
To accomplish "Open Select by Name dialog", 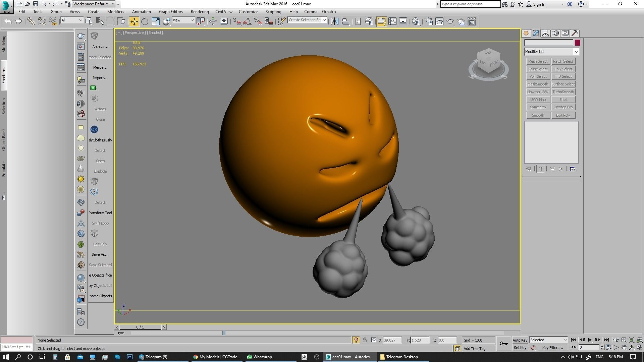I will (100, 21).
